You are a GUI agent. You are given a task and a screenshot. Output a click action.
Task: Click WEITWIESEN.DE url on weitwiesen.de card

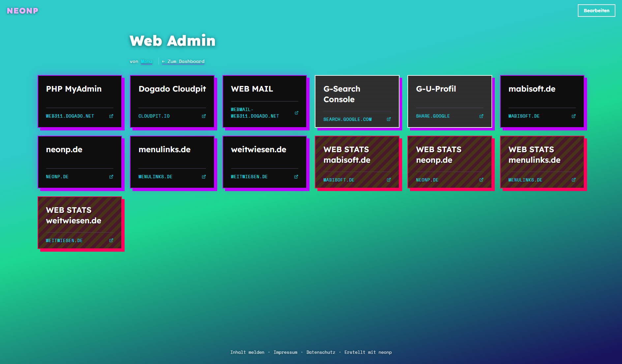coord(249,177)
